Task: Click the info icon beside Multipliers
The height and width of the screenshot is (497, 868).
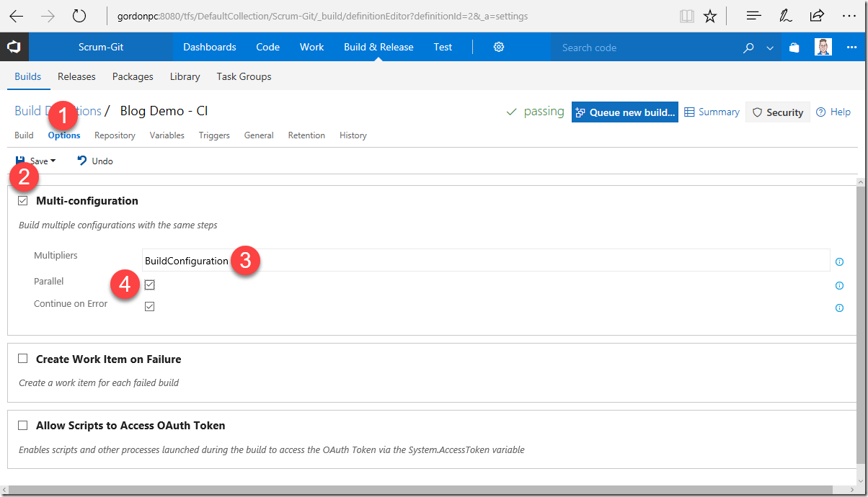Action: click(839, 262)
